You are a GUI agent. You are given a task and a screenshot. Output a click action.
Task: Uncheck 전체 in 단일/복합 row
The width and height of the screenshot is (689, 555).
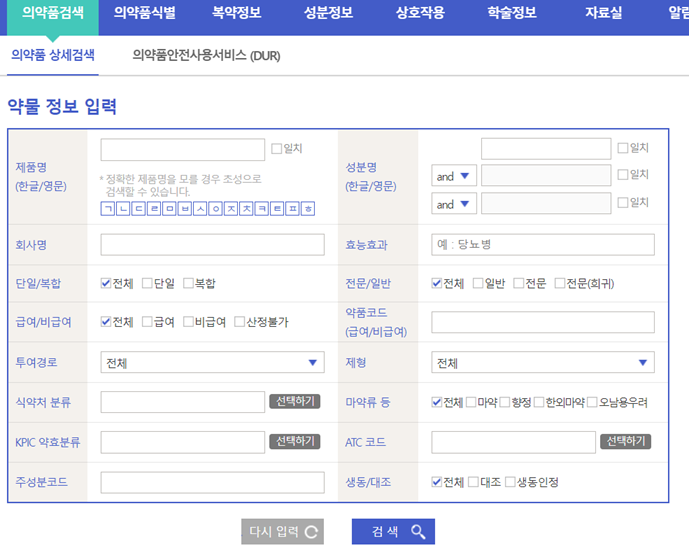pyautogui.click(x=105, y=283)
